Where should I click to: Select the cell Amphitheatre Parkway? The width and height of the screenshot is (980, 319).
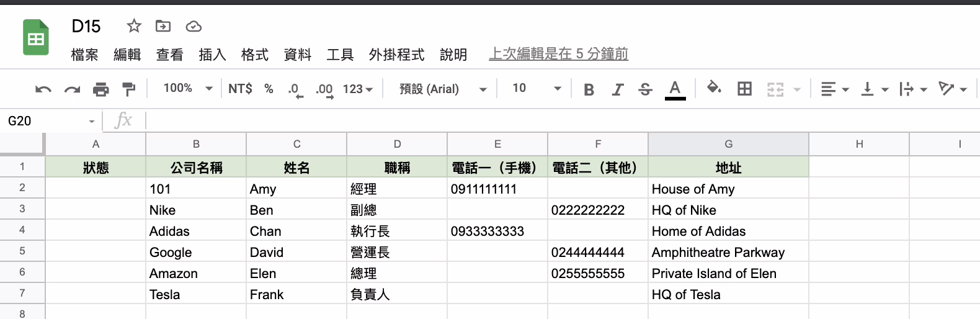[x=728, y=252]
